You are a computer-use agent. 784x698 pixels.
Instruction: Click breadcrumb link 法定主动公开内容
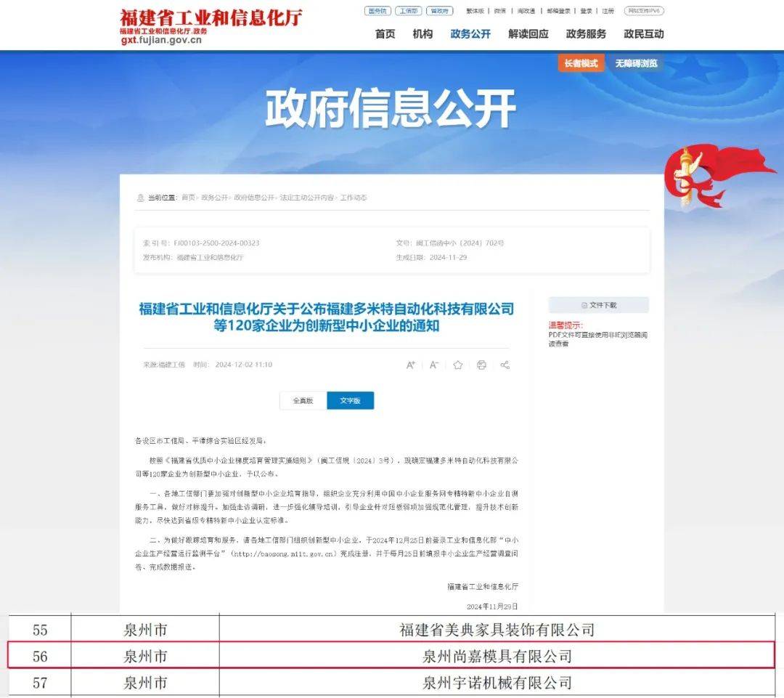(306, 198)
